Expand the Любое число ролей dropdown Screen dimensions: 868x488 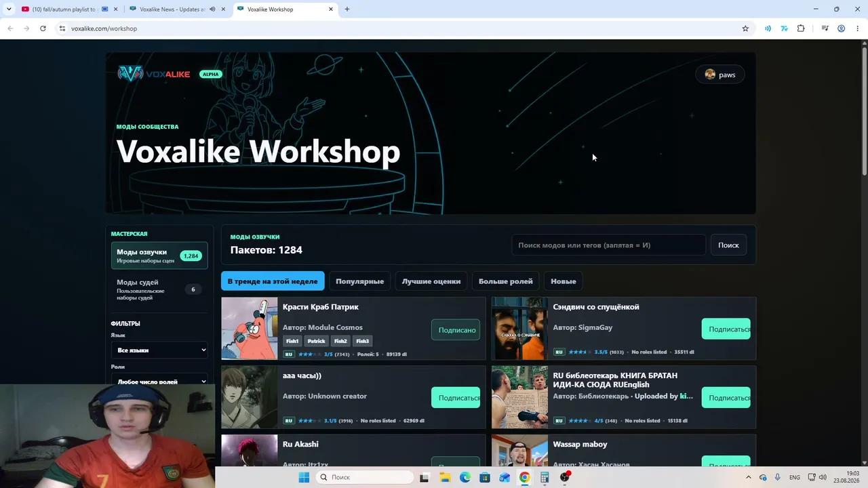[159, 382]
